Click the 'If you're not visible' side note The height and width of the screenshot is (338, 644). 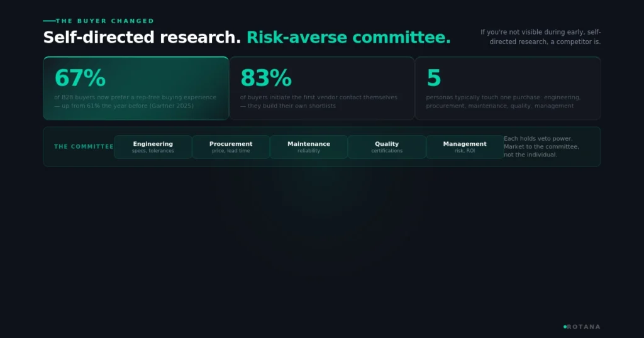click(540, 37)
